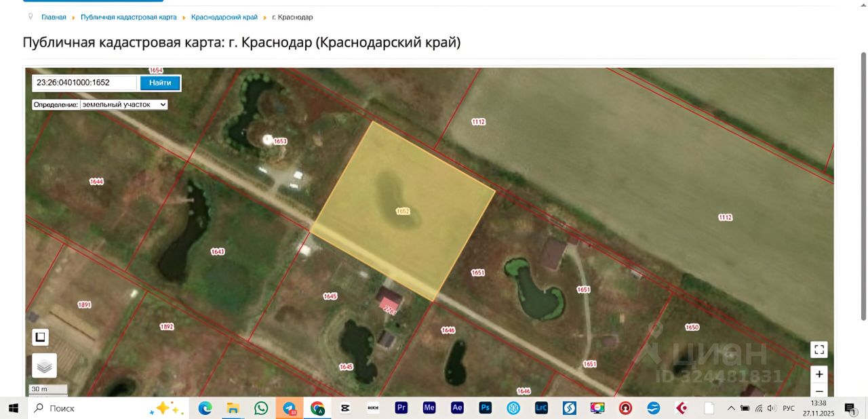
Task: Open the 'земельный участок' type dropdown
Action: tap(124, 105)
